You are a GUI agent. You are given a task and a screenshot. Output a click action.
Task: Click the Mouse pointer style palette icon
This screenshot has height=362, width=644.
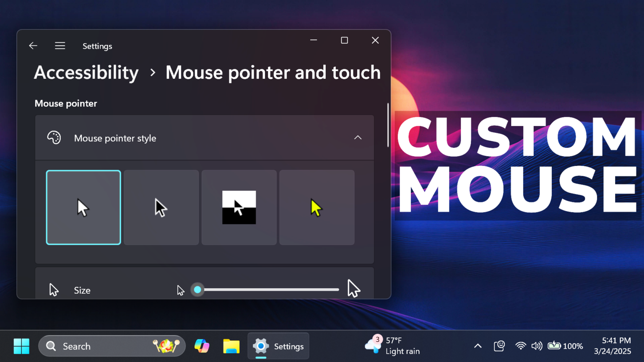54,137
